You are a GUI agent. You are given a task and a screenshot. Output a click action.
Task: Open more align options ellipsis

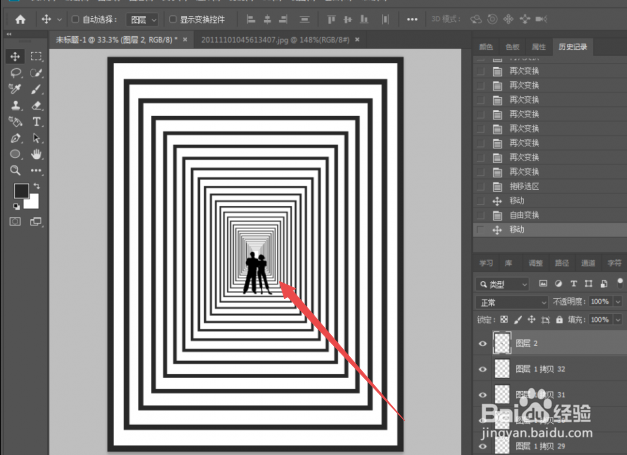click(x=412, y=19)
